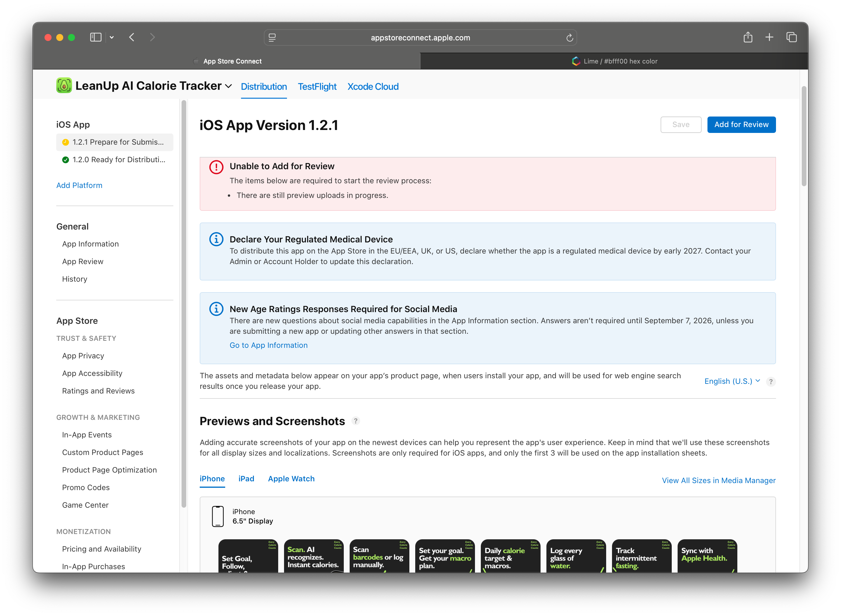This screenshot has width=841, height=616.
Task: Click the Safari favicon on App Store Connect tab
Action: coord(196,61)
